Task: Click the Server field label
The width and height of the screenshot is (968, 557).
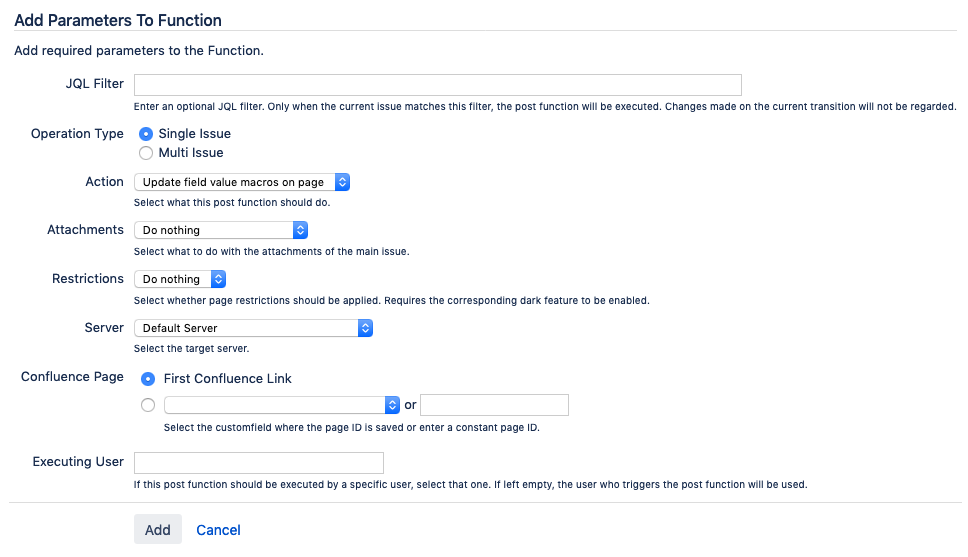Action: [104, 327]
